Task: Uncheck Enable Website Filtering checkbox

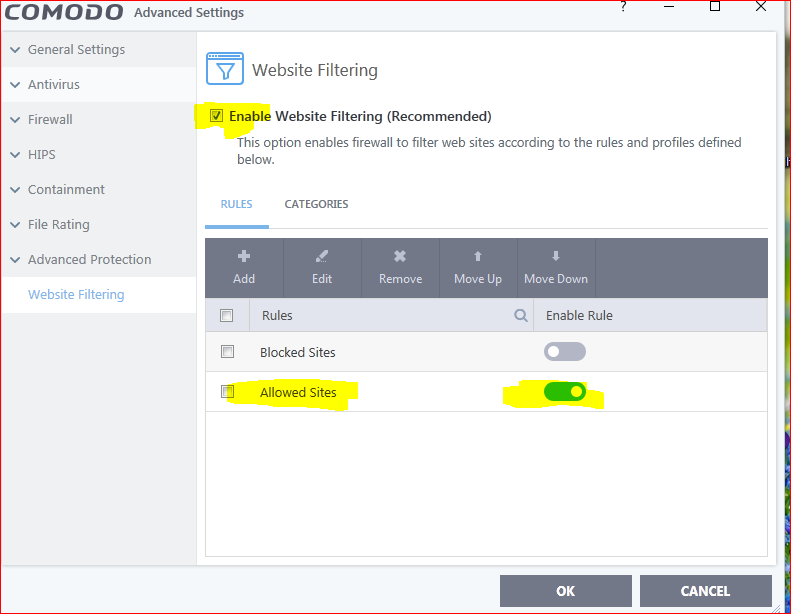Action: point(216,116)
